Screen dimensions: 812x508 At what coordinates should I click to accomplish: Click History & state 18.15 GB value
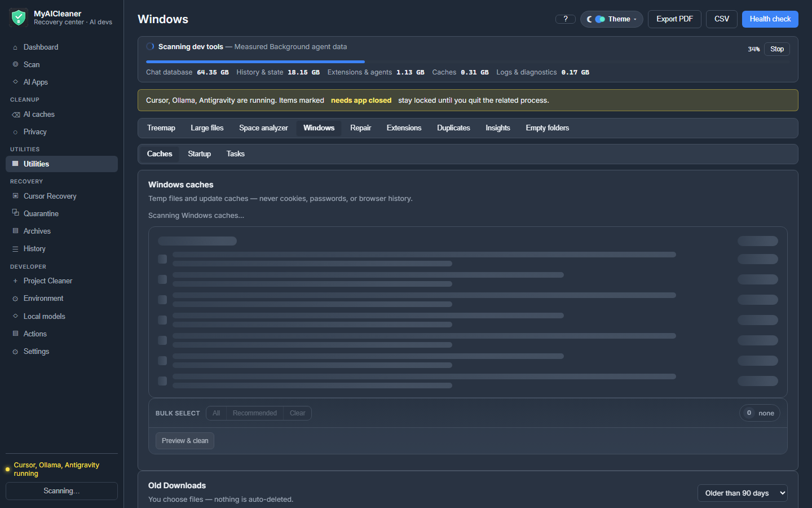[303, 72]
